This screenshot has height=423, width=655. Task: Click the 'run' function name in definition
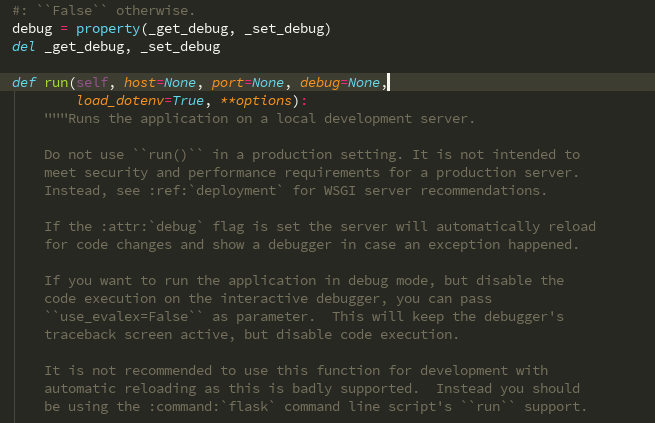(55, 82)
